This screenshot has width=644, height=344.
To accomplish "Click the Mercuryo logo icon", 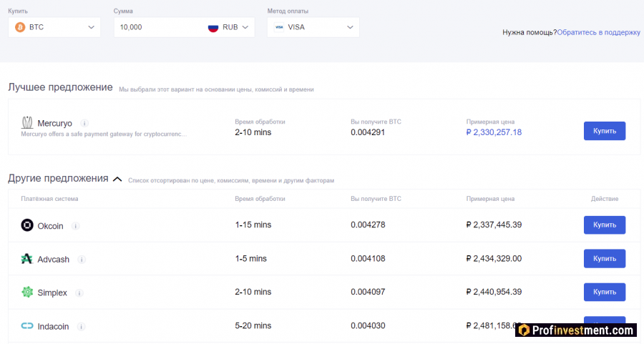I will click(27, 122).
